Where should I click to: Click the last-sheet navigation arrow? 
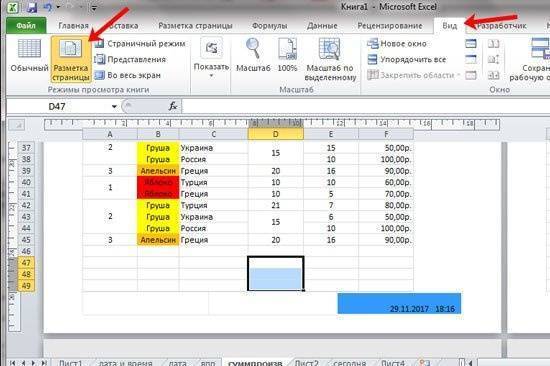pyautogui.click(x=44, y=363)
